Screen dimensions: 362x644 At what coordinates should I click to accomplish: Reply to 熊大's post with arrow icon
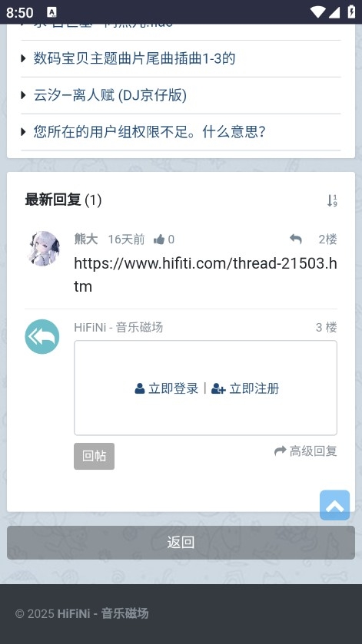click(x=295, y=239)
